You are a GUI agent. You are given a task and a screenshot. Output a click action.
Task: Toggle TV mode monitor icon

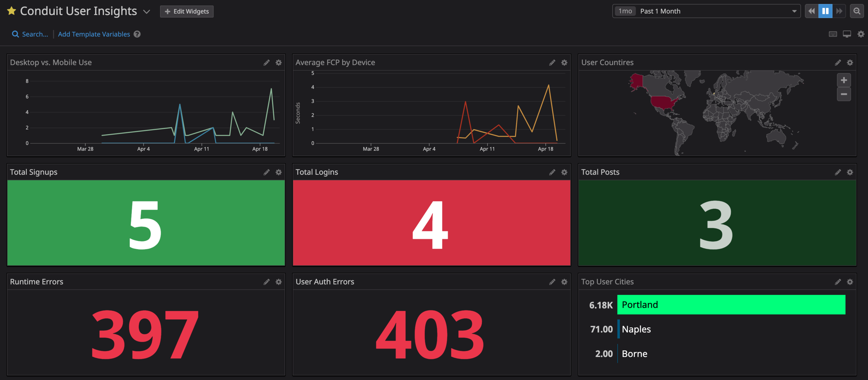(847, 34)
